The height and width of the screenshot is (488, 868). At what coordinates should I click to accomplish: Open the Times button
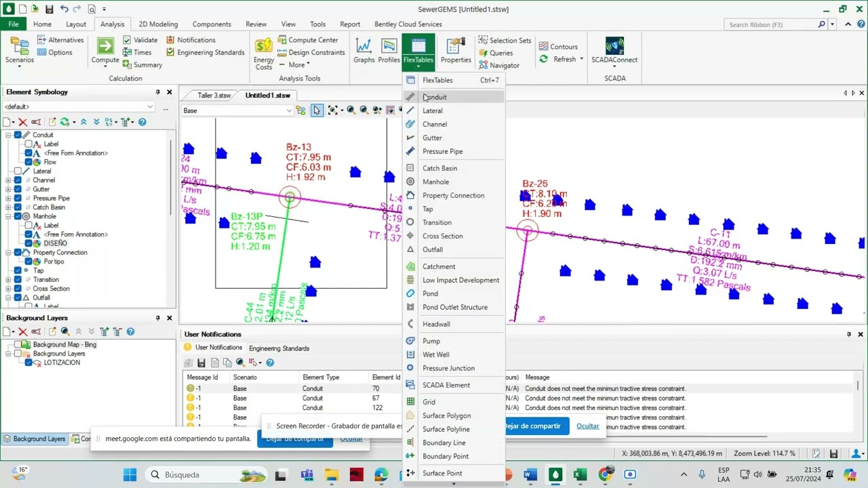(x=137, y=52)
